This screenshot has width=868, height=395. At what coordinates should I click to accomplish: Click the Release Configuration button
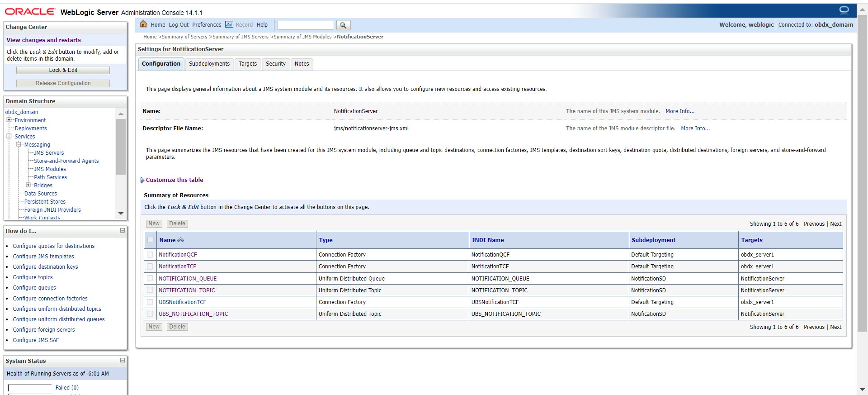pos(63,83)
